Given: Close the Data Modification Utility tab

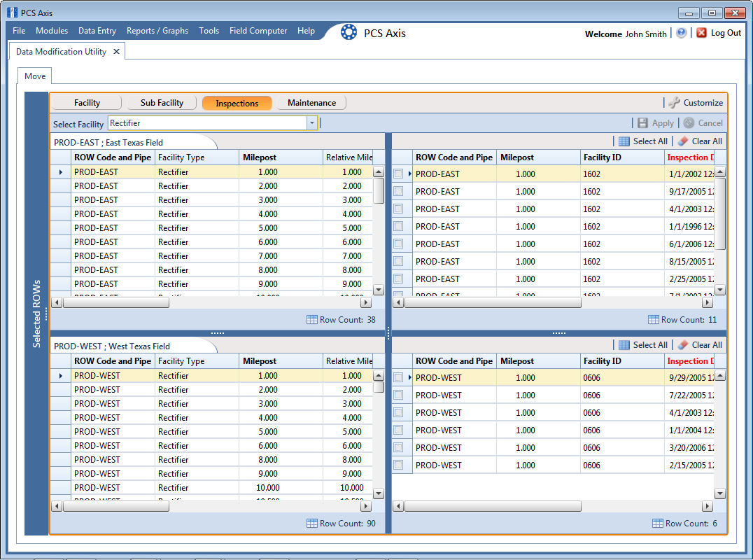Looking at the screenshot, I should (x=116, y=51).
